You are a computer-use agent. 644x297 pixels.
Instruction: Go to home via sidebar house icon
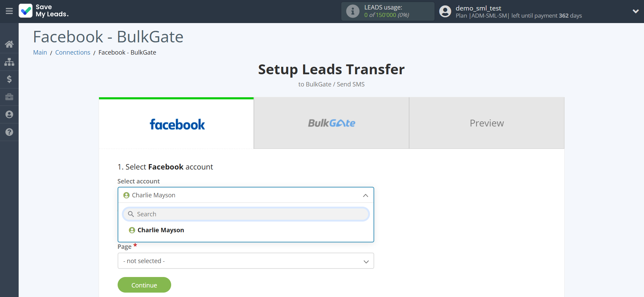pos(9,44)
